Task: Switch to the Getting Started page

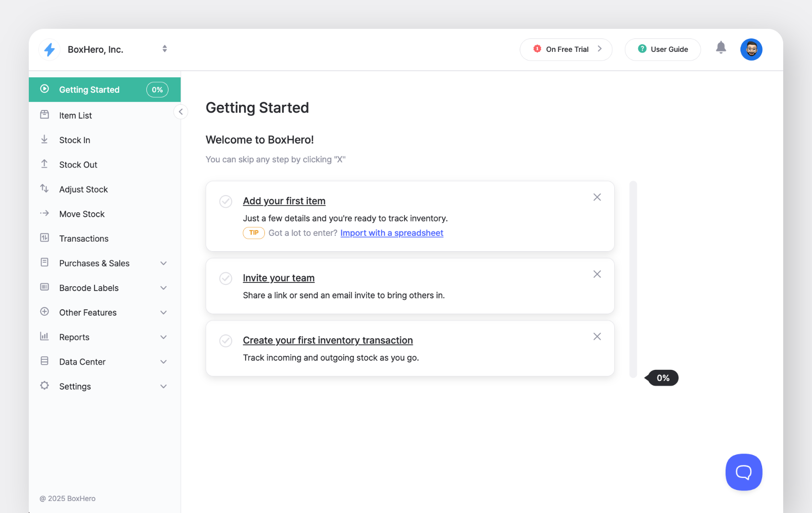Action: (89, 89)
